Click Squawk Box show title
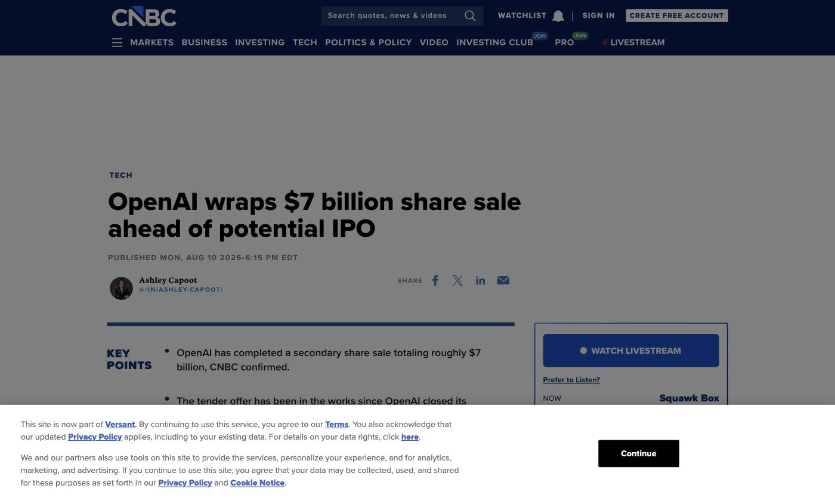The width and height of the screenshot is (835, 504). pyautogui.click(x=689, y=398)
